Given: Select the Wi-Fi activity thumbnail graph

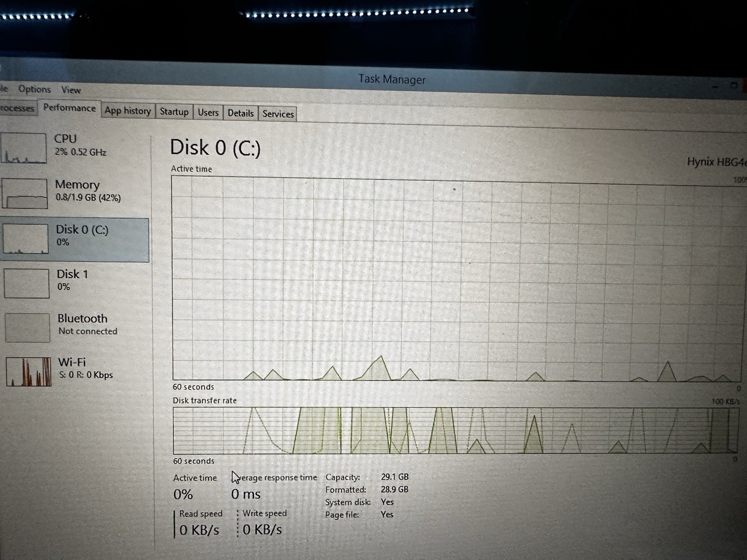Looking at the screenshot, I should tap(28, 371).
